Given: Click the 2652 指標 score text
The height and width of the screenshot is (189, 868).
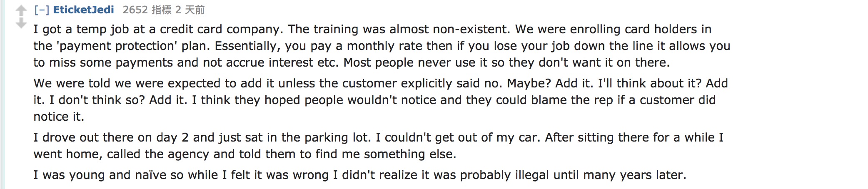Looking at the screenshot, I should coord(147,10).
